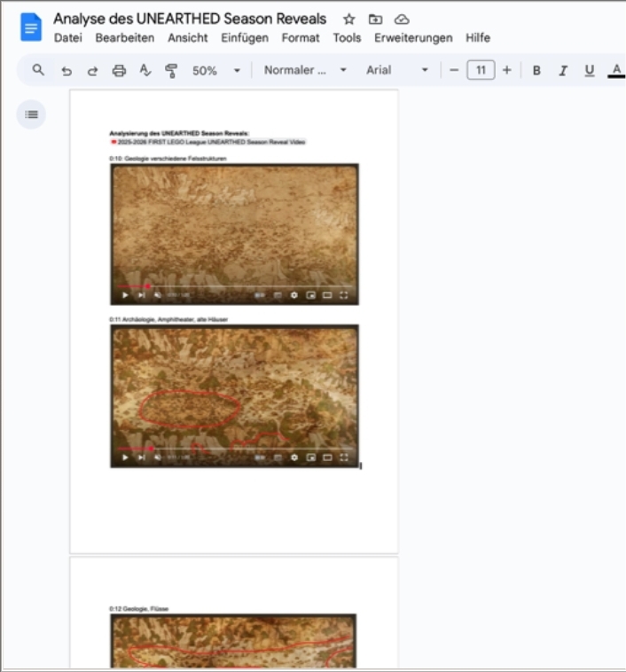Image resolution: width=626 pixels, height=672 pixels.
Task: Star the document title
Action: point(349,20)
